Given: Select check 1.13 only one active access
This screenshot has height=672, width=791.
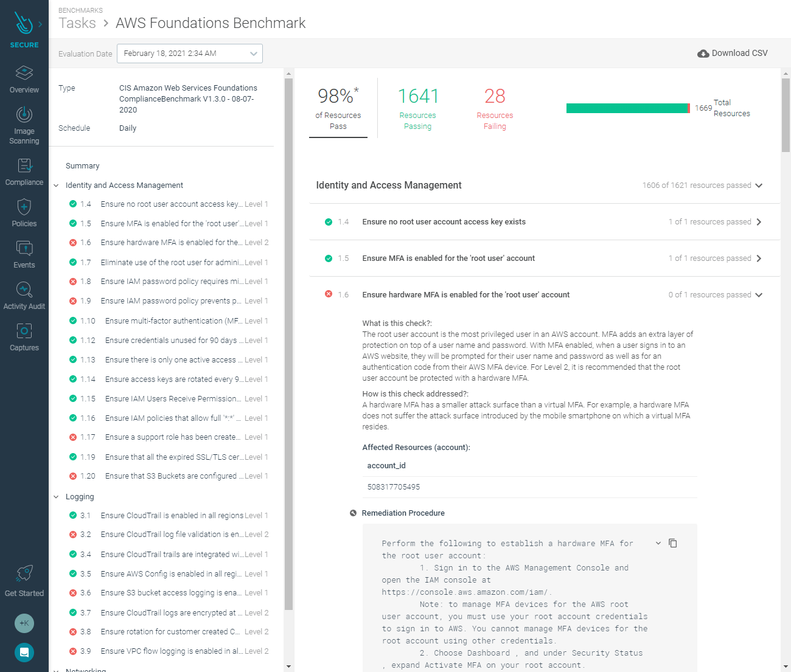Looking at the screenshot, I should 169,359.
